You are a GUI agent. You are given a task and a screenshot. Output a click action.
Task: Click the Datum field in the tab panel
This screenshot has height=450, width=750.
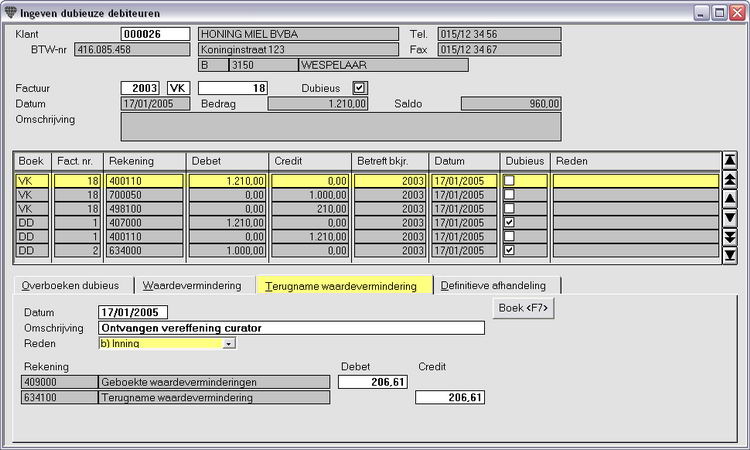[x=133, y=312]
